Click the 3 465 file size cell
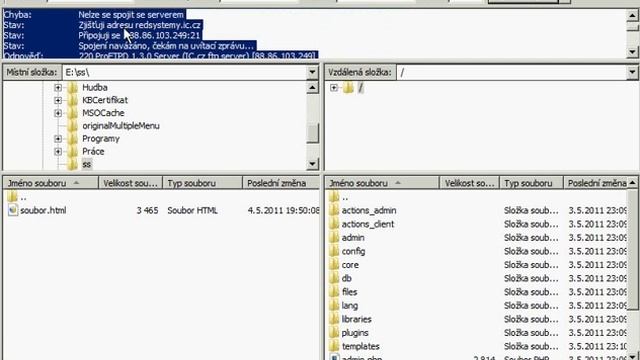 click(x=147, y=210)
